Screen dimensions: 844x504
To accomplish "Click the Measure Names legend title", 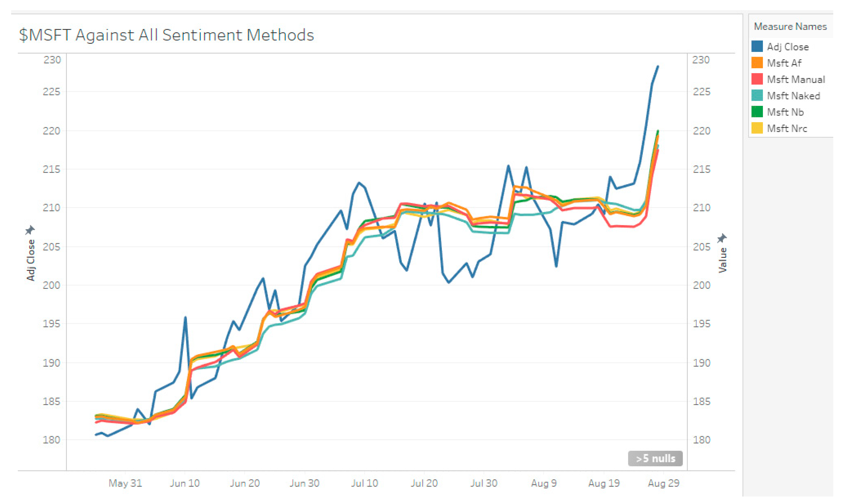I will click(790, 26).
